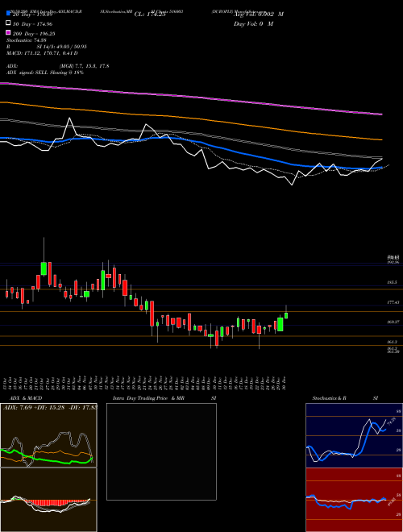Click the ADX: 7.69 +DY: 15.28 header
Viewport: 403px width, 532px height.
pos(50,407)
